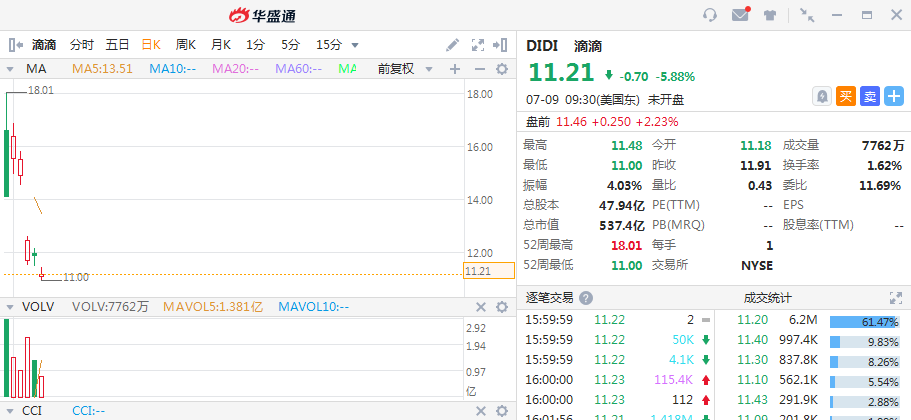Screen dimensions: 911x420
Task: Collapse the left side panel
Action: (15, 45)
